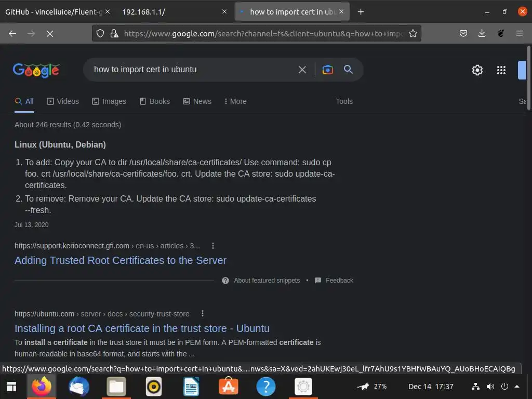The image size is (532, 399).
Task: Switch to Videos results
Action: tap(63, 101)
